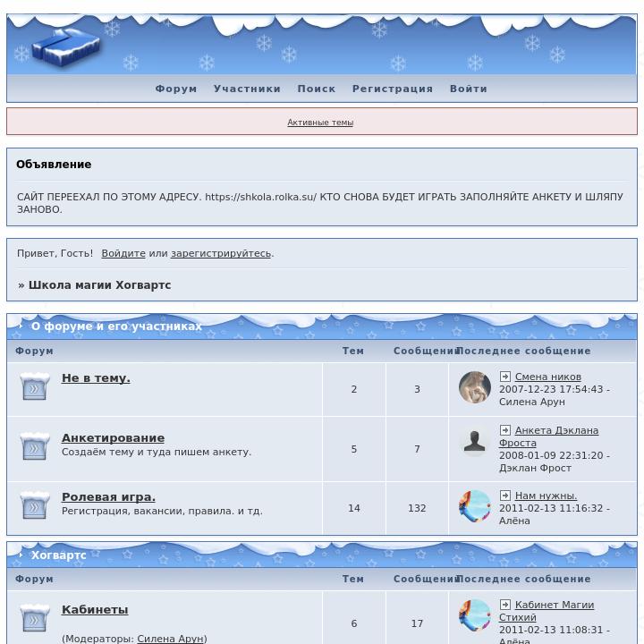Open the Нам нужны. last post
This screenshot has height=644, width=644.
point(546,496)
